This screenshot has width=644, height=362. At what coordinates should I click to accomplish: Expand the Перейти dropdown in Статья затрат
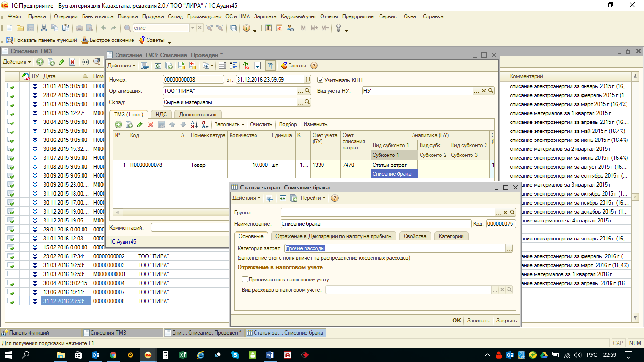[x=313, y=198]
